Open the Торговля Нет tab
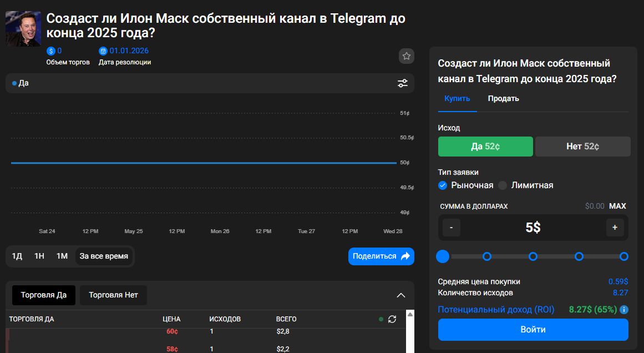 point(113,295)
